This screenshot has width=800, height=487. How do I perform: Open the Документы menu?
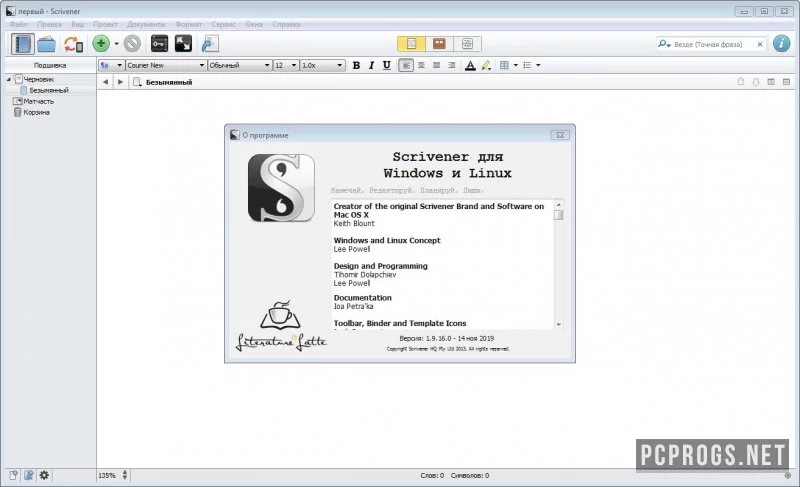(x=146, y=24)
